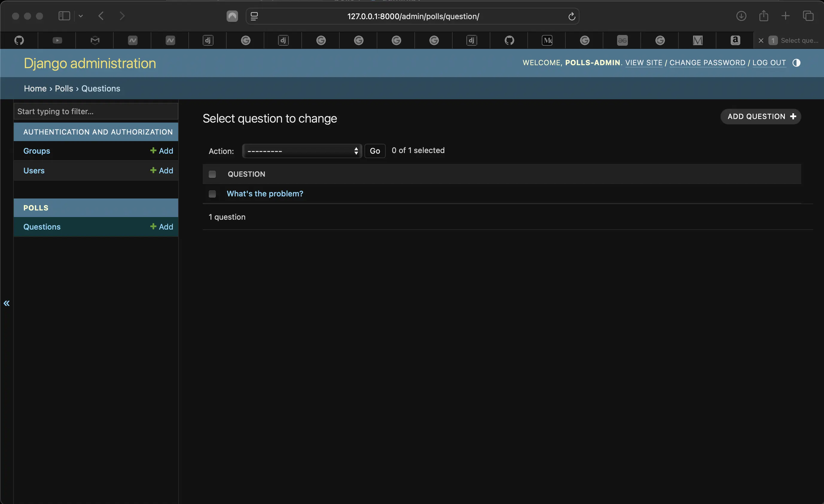The height and width of the screenshot is (504, 824).
Task: Go back with browser back arrow
Action: pos(101,16)
